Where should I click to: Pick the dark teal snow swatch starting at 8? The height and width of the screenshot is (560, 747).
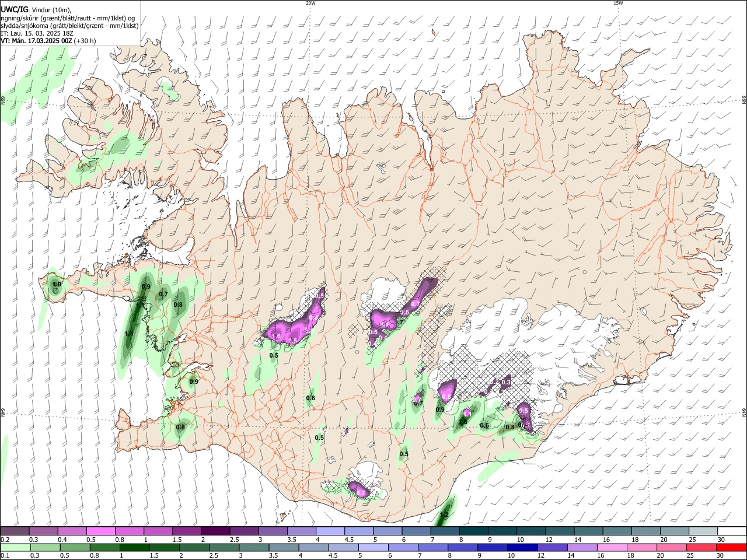473,531
